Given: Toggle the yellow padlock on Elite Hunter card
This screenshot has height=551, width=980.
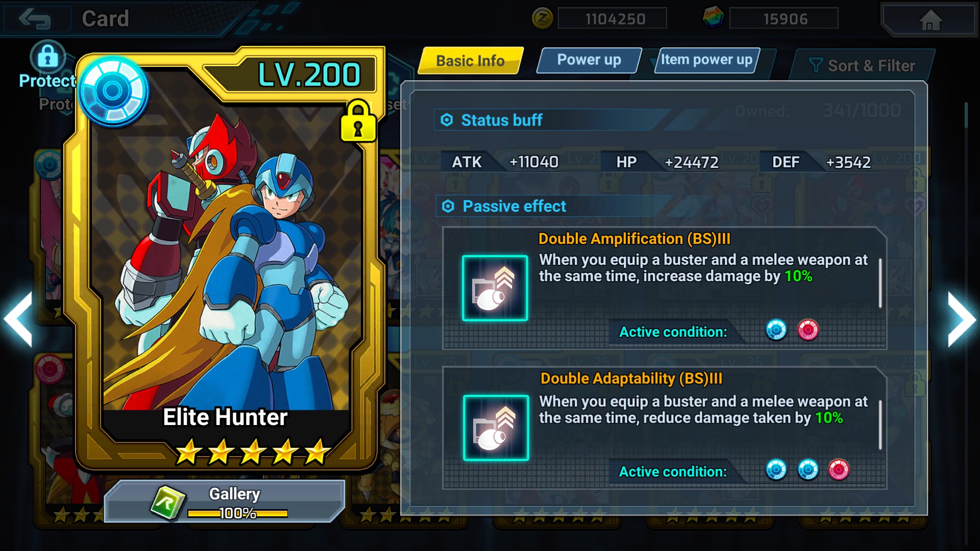Looking at the screenshot, I should [358, 121].
